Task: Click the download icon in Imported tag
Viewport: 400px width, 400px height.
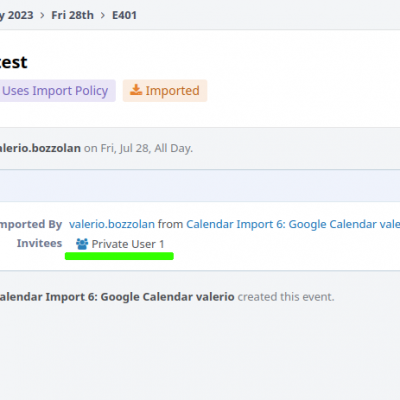Action: [x=136, y=90]
